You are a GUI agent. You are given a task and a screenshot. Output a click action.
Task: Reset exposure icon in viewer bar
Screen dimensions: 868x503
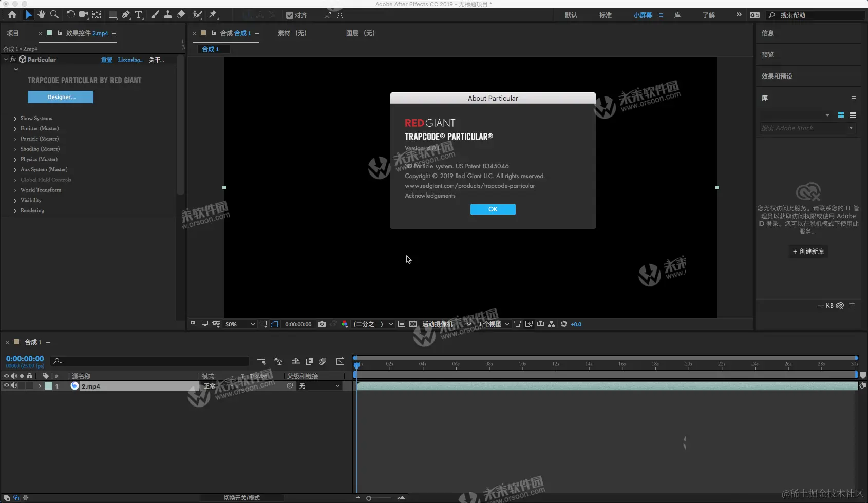click(564, 324)
